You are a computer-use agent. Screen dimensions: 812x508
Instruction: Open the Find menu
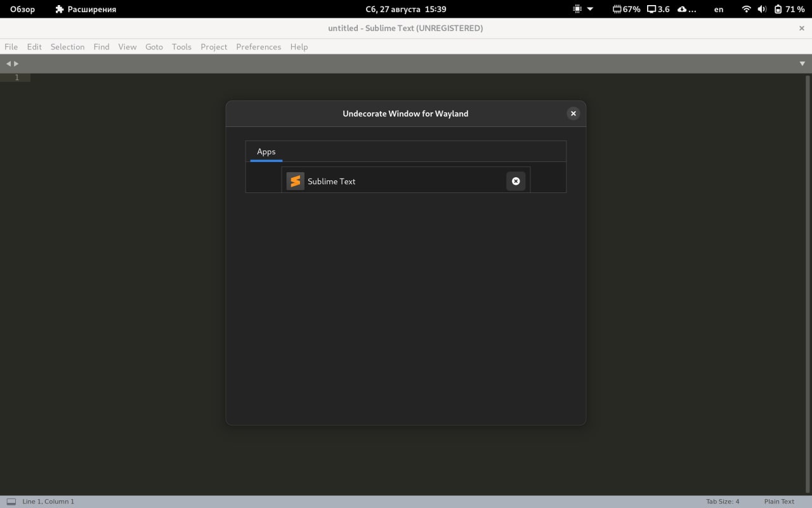pos(101,47)
